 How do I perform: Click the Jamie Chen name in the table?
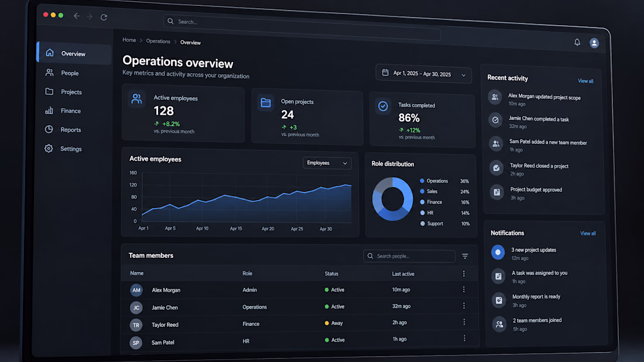[x=165, y=308]
